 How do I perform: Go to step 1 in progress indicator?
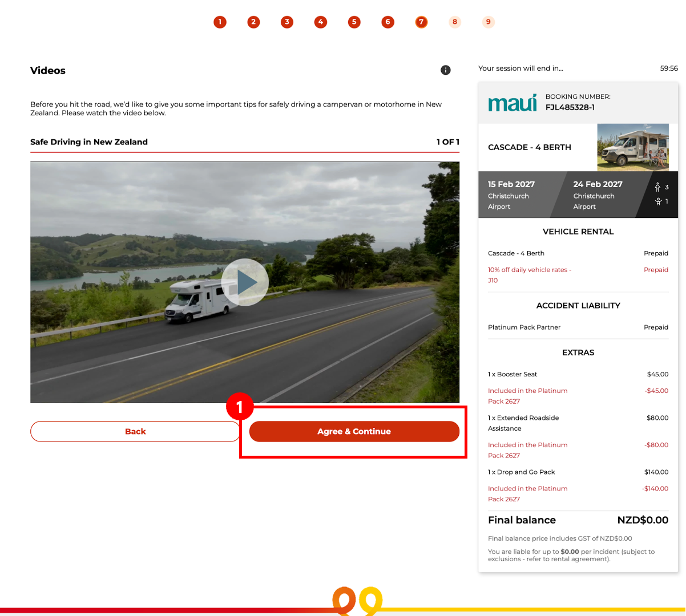click(x=220, y=22)
